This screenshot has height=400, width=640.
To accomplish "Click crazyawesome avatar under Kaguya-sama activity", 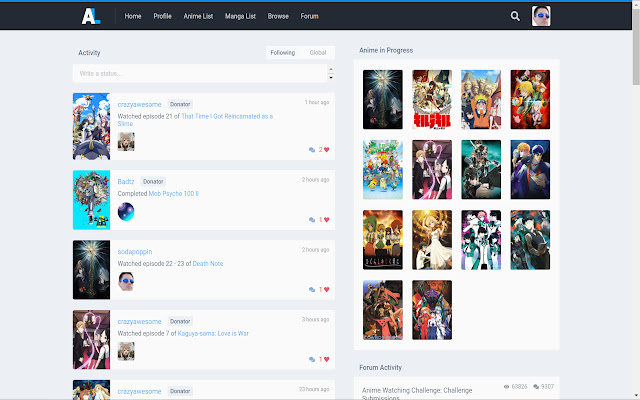I will coord(126,351).
